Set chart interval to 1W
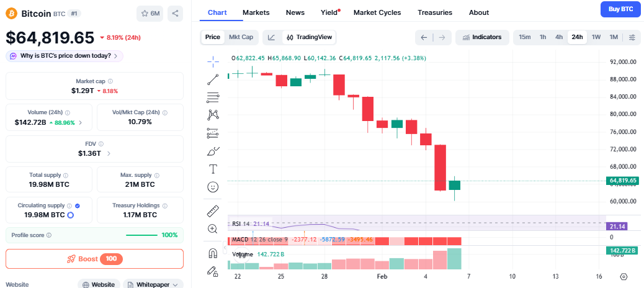 tap(596, 37)
